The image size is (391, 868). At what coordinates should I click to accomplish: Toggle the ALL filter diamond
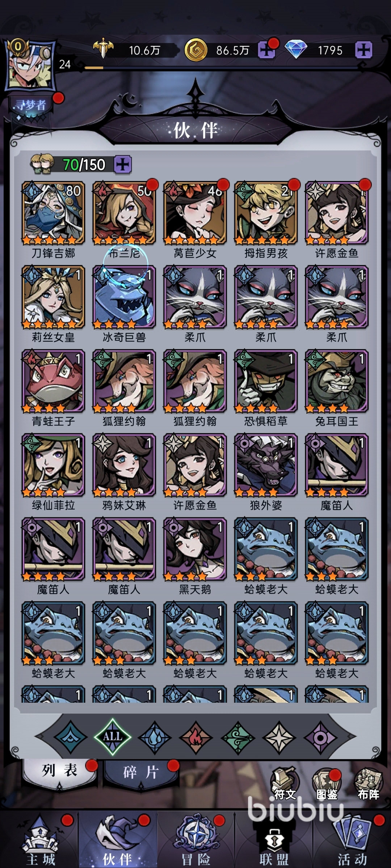[113, 737]
